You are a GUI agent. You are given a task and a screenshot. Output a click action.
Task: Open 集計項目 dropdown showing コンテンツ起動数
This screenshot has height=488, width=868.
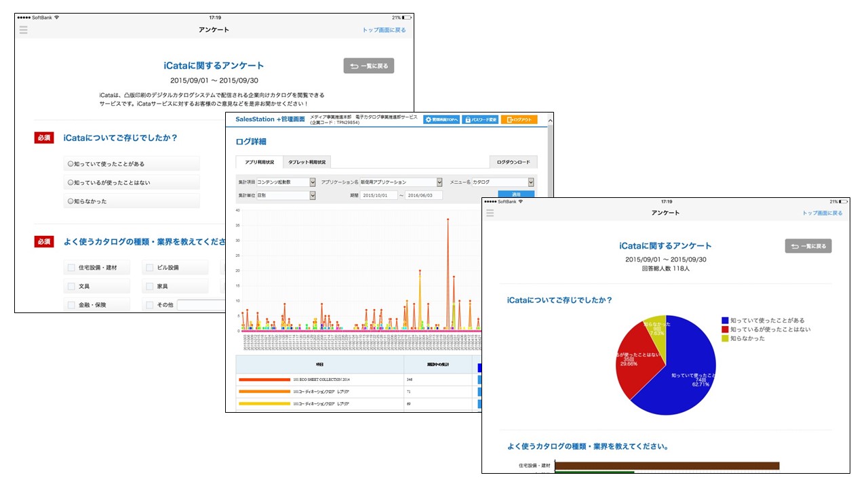pyautogui.click(x=286, y=182)
